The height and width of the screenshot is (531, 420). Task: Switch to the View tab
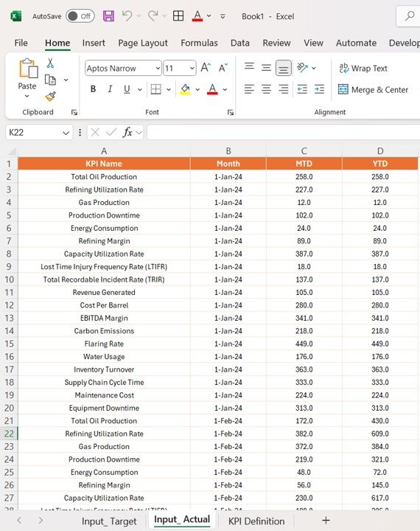[313, 43]
